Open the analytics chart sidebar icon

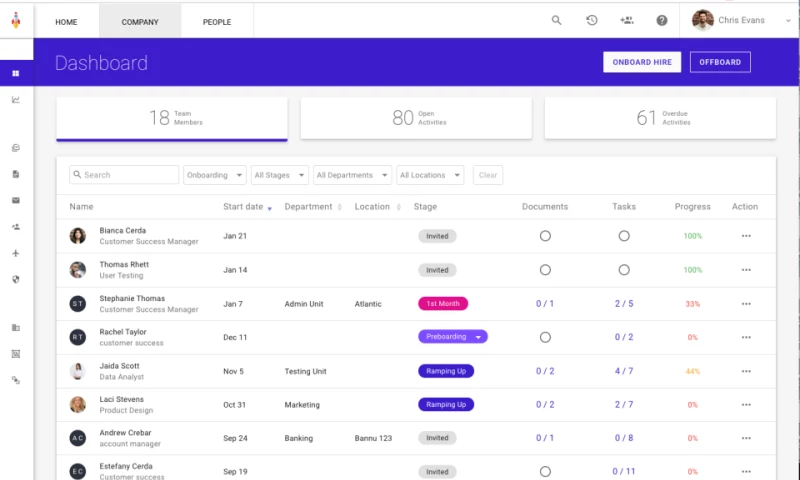click(16, 100)
